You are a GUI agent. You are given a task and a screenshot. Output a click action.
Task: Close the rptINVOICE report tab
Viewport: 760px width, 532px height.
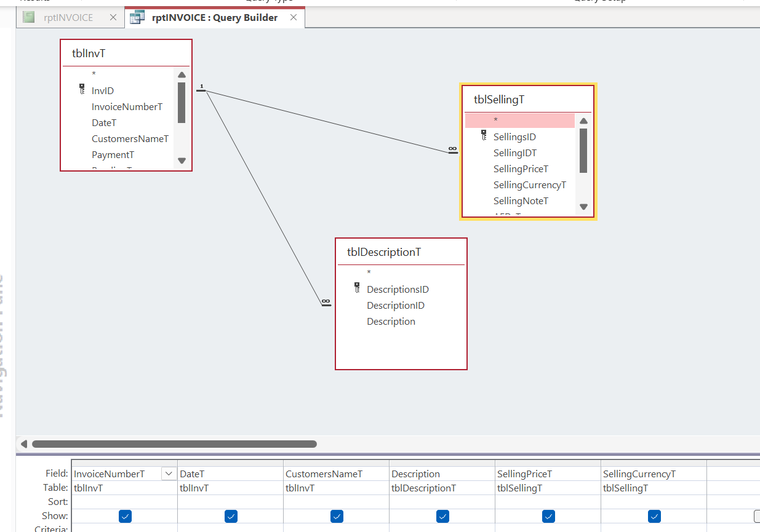113,17
